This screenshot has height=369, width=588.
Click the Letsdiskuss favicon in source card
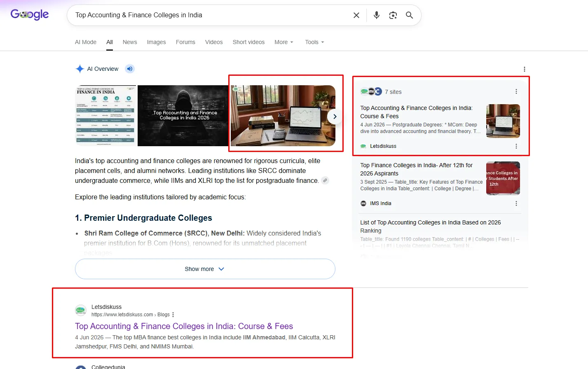363,146
